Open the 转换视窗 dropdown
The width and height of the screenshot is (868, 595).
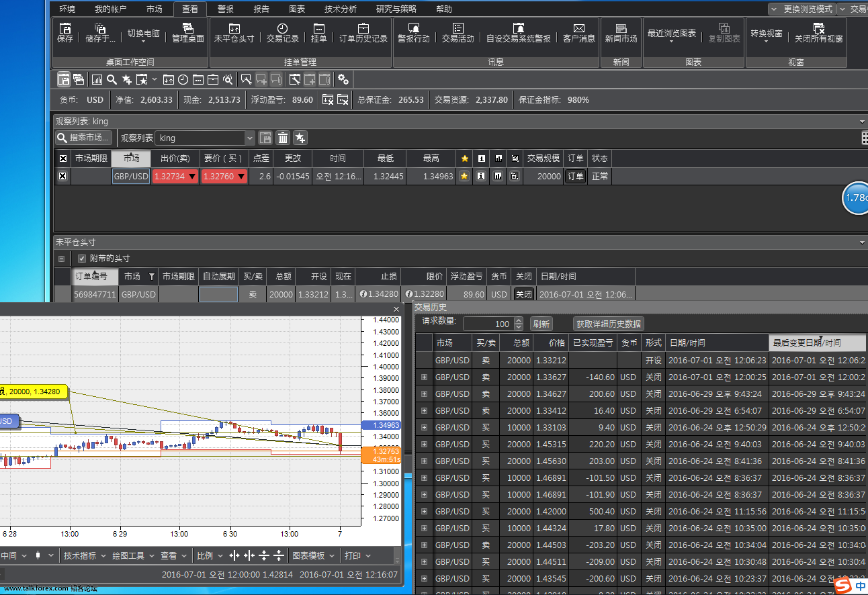click(x=766, y=35)
